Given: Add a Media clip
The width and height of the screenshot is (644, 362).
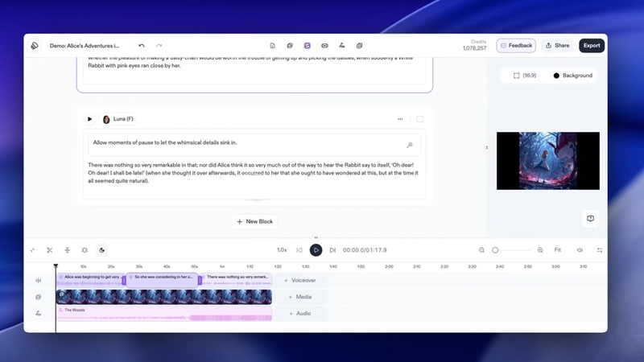Looking at the screenshot, I should (299, 297).
